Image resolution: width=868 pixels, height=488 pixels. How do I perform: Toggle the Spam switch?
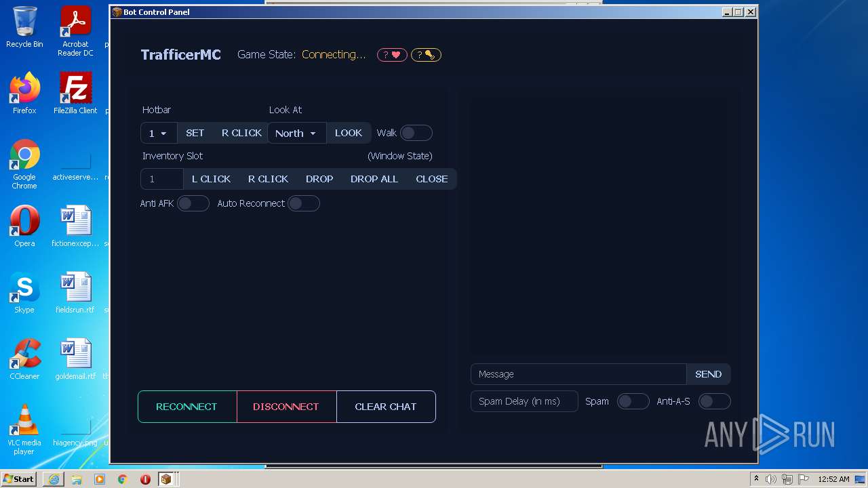point(633,401)
